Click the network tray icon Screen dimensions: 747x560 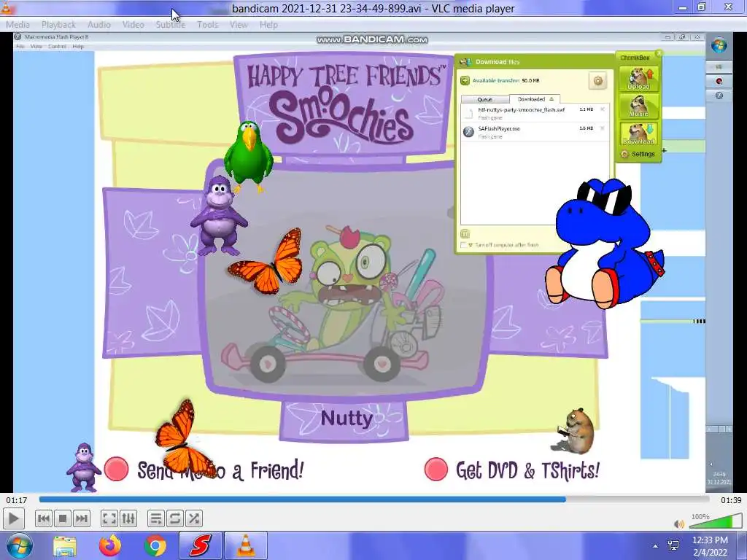click(673, 545)
